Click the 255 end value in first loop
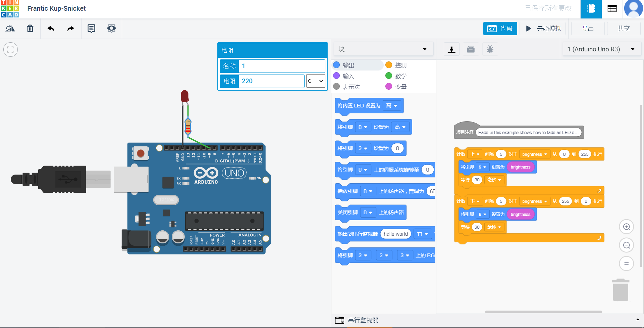This screenshot has height=328, width=644. [x=585, y=154]
